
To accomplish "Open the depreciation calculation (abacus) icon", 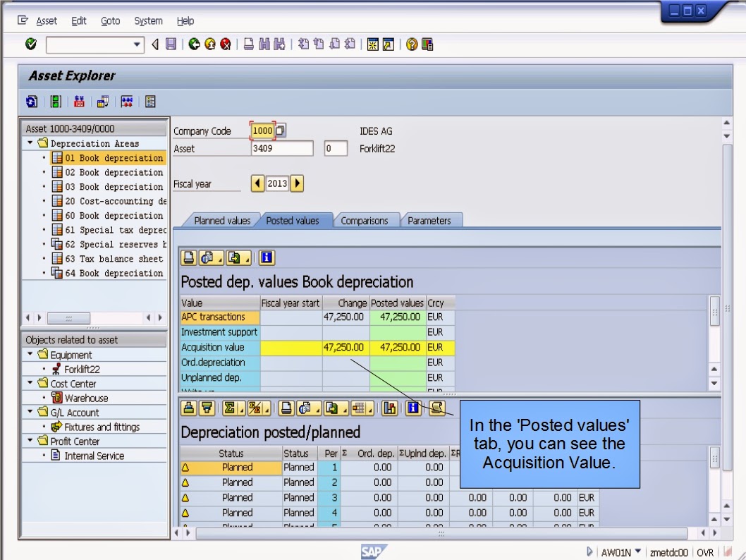I will tap(126, 101).
